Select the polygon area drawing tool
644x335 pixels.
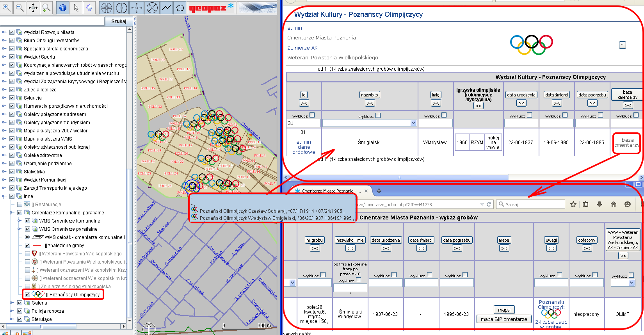pos(180,7)
